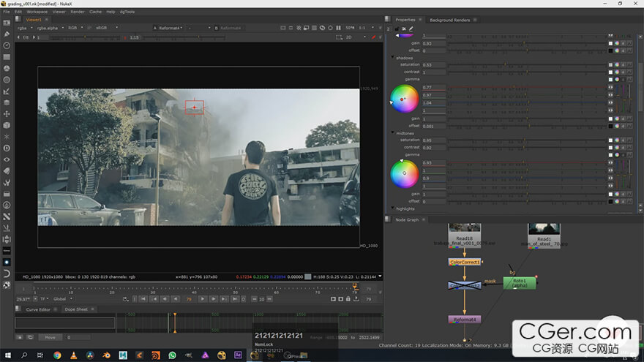644x362 pixels.
Task: Expand the highlights section
Action: [393, 208]
